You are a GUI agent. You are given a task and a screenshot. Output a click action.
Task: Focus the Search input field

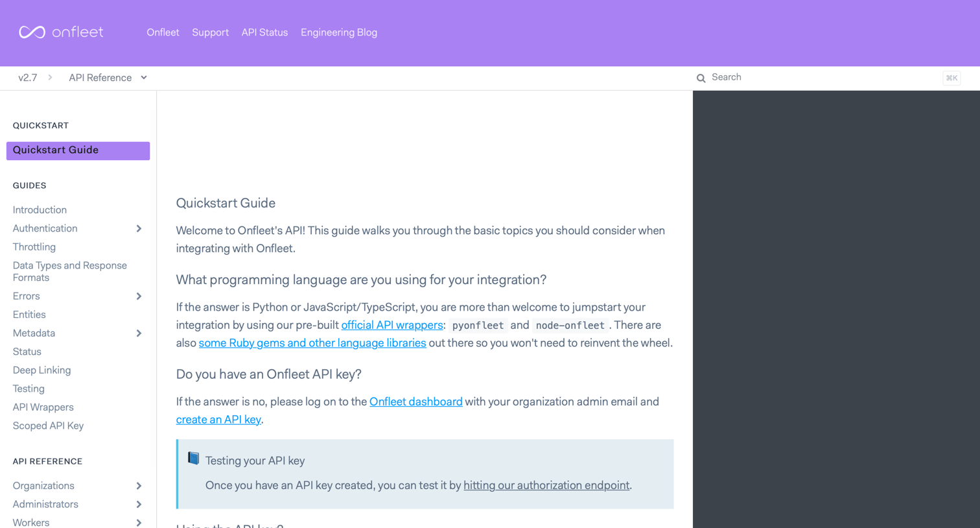pyautogui.click(x=823, y=77)
